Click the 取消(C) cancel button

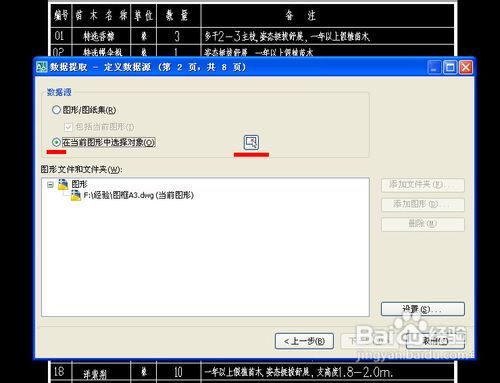tap(435, 341)
